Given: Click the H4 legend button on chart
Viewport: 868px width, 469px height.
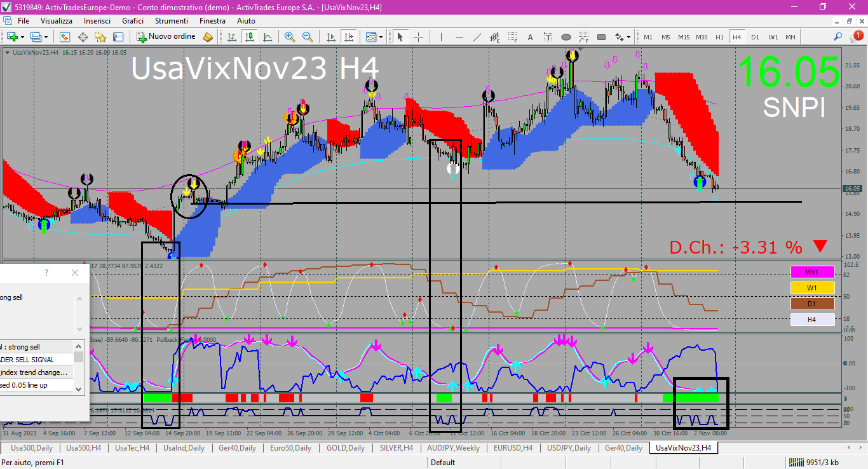Looking at the screenshot, I should [812, 320].
